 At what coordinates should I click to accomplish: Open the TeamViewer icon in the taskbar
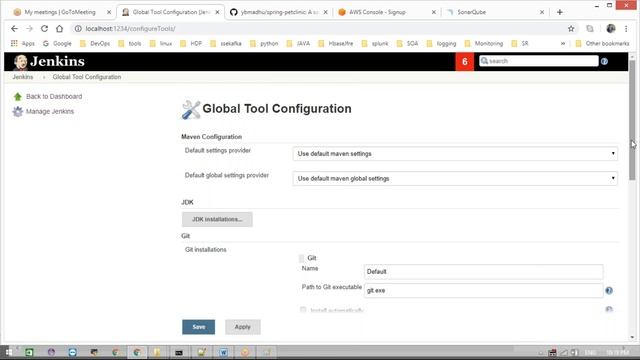(72, 352)
